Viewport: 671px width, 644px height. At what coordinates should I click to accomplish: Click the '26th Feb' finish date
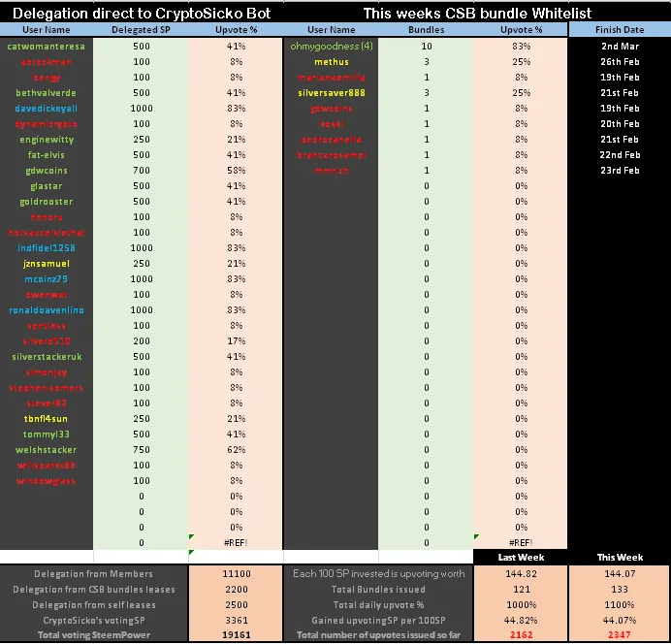(x=620, y=62)
